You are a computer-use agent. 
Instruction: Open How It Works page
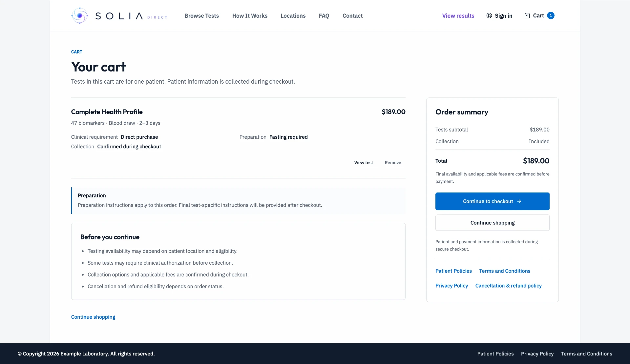(250, 16)
